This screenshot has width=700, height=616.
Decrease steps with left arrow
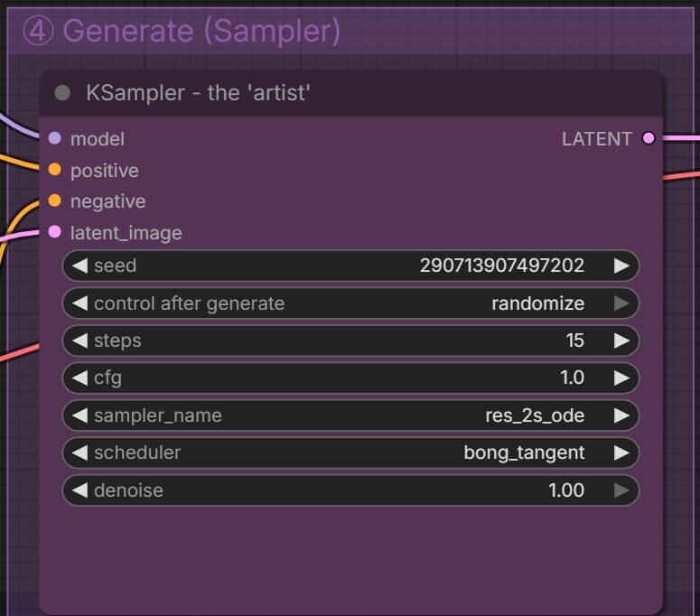coord(79,341)
